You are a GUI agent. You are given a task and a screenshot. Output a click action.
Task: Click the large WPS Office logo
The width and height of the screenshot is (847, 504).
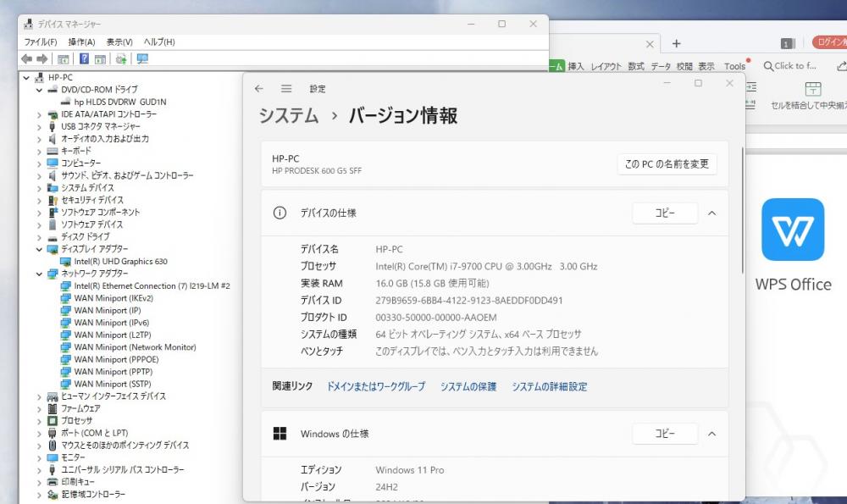coord(793,229)
